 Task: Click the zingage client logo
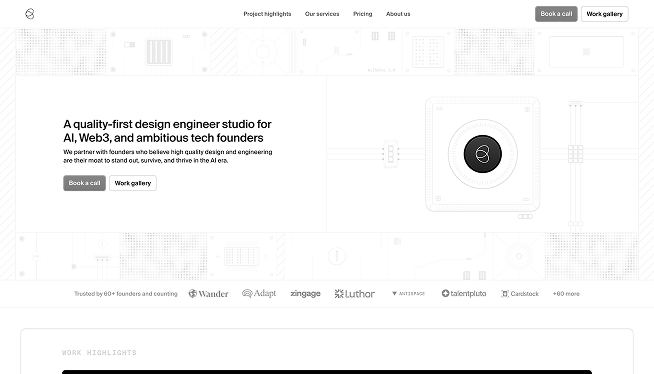point(305,294)
